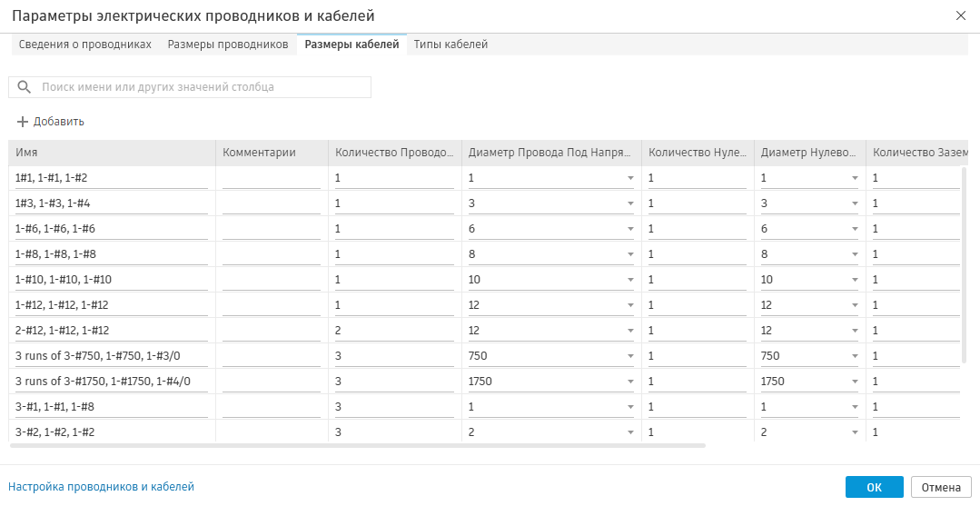The height and width of the screenshot is (506, 980).
Task: Go to Типы кабелей tab
Action: 450,45
